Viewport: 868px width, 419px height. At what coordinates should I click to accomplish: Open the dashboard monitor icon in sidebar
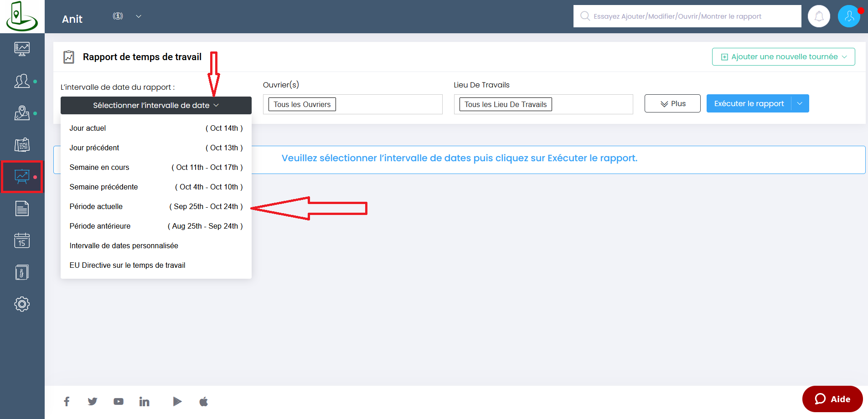coord(22,49)
